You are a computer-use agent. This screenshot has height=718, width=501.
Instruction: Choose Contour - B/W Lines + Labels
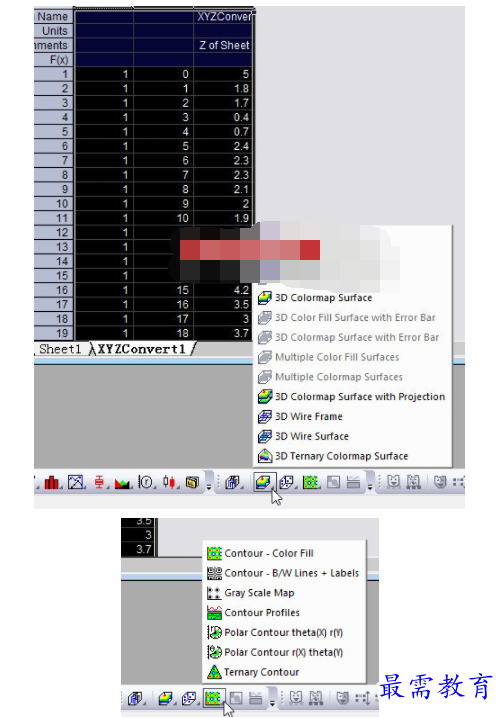284,573
